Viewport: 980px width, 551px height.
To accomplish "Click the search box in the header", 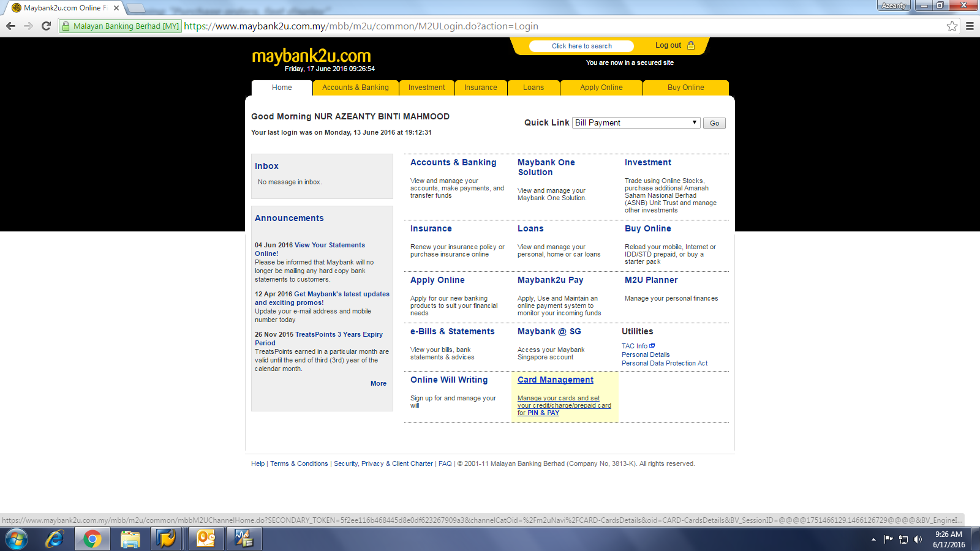I will (582, 46).
